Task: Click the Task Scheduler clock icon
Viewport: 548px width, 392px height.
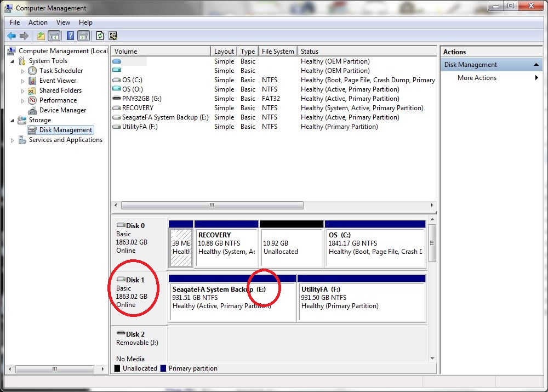Action: pos(32,71)
